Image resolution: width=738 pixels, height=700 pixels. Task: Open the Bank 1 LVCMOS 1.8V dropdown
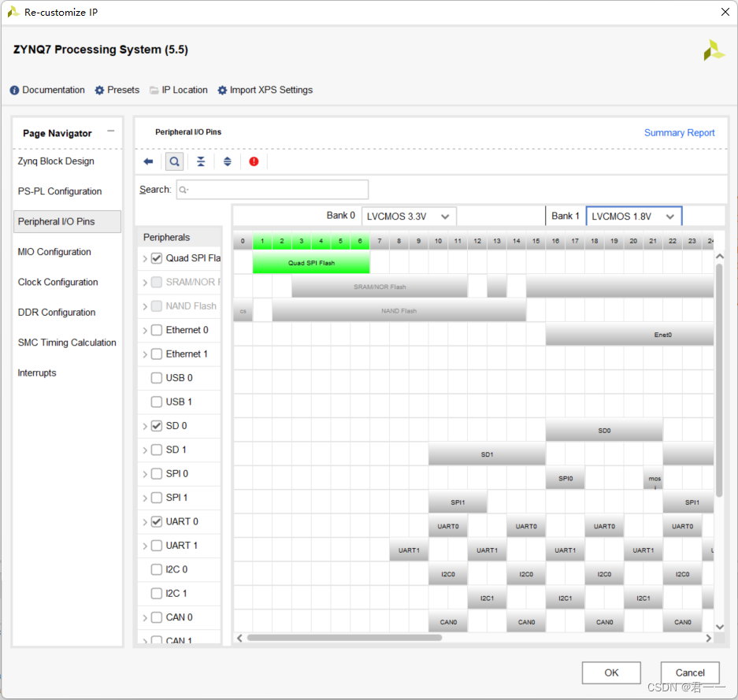coord(633,217)
